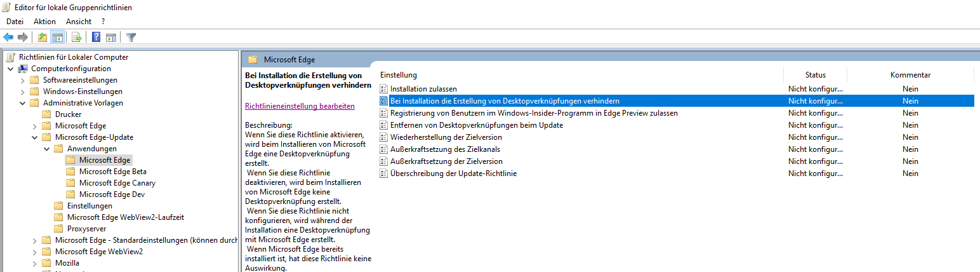Open help via the blue question-mark icon
The image size is (980, 272).
tap(96, 37)
